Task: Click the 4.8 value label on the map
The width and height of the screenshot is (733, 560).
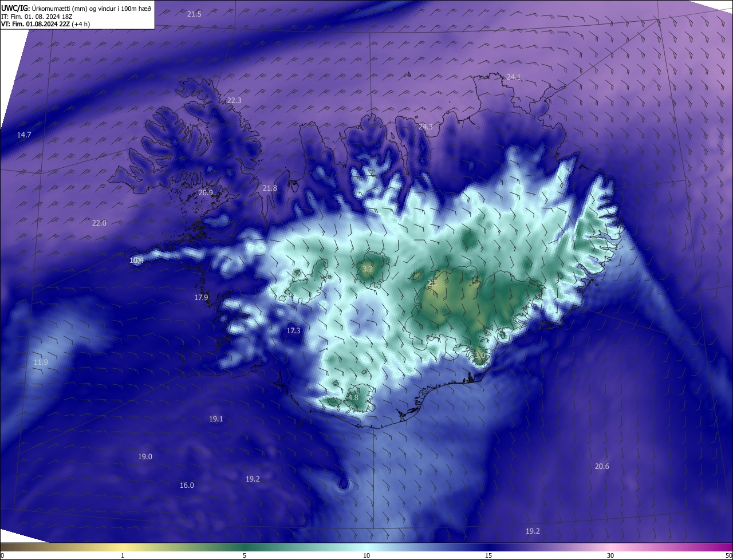Action: [x=353, y=397]
